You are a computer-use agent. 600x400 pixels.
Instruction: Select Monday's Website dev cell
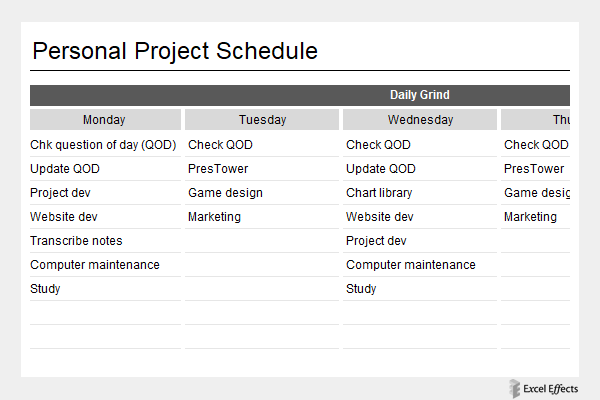64,217
